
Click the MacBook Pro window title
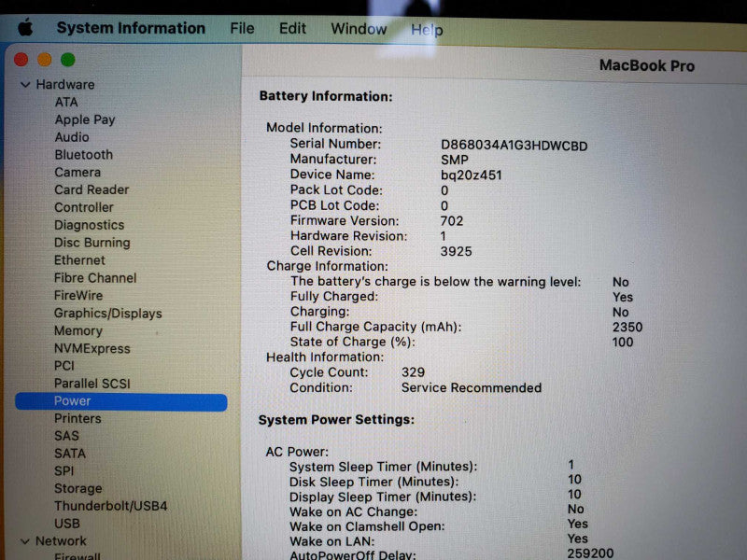(x=647, y=65)
